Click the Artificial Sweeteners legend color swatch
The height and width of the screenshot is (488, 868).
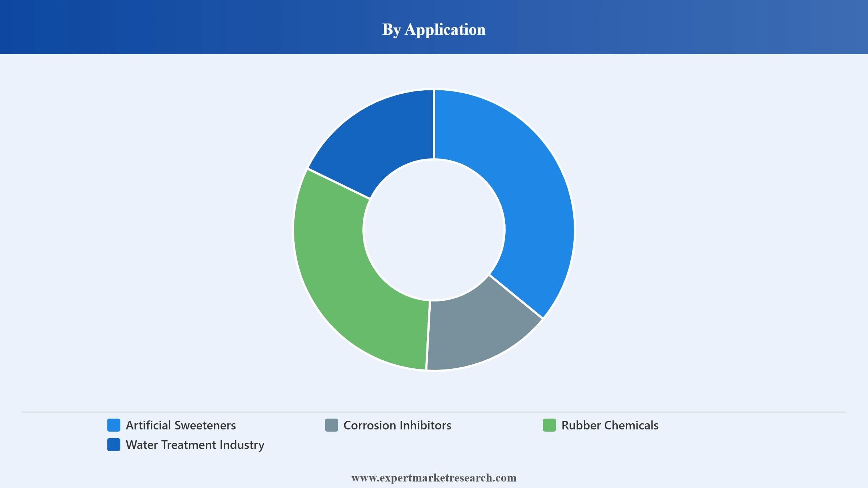pyautogui.click(x=114, y=425)
